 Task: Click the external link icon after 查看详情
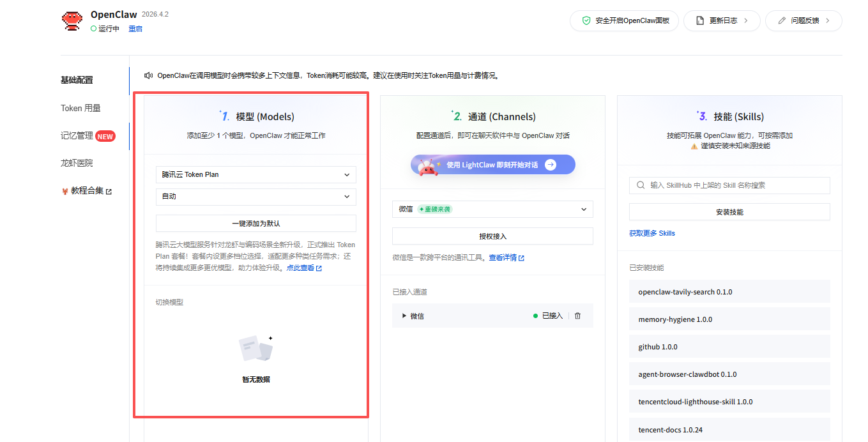coord(521,258)
